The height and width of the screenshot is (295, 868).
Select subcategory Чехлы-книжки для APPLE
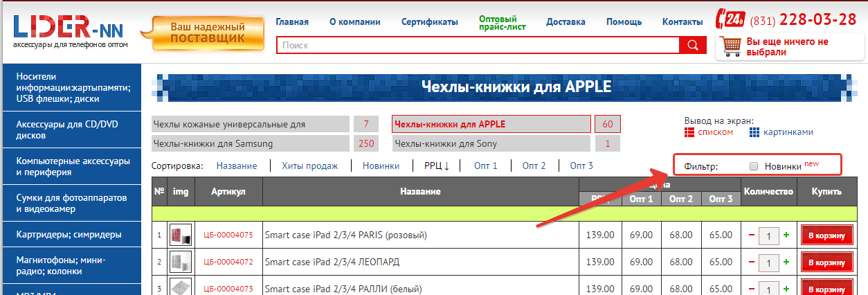tap(491, 125)
